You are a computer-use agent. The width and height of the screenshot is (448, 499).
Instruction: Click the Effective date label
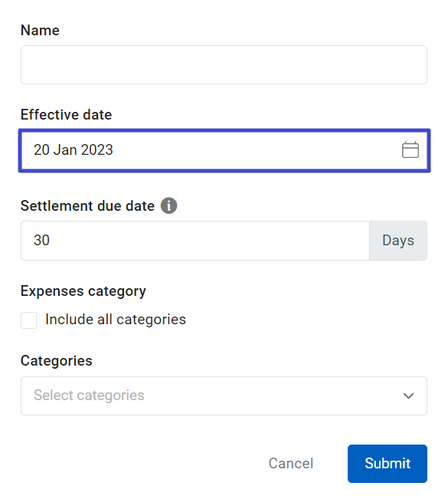[x=66, y=114]
